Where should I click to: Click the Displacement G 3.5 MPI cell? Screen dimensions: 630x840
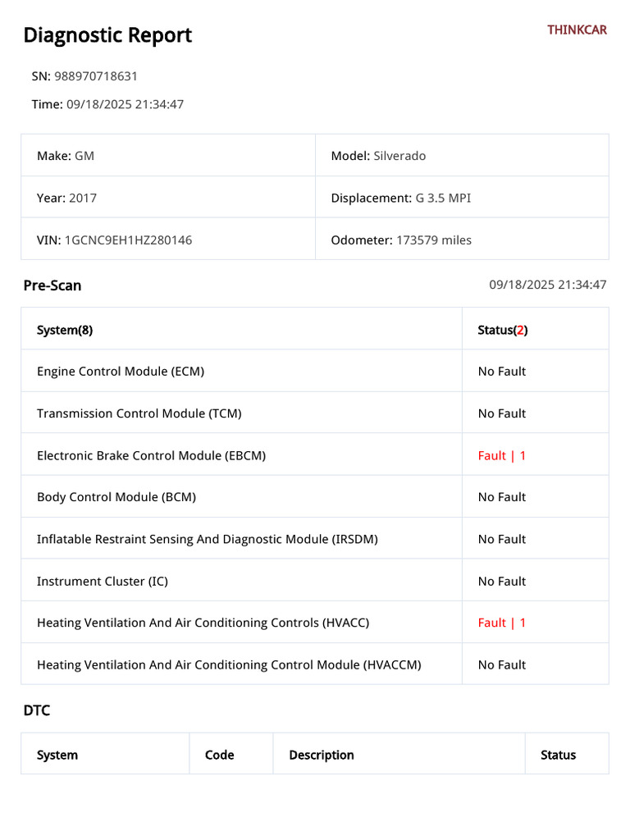pyautogui.click(x=463, y=197)
